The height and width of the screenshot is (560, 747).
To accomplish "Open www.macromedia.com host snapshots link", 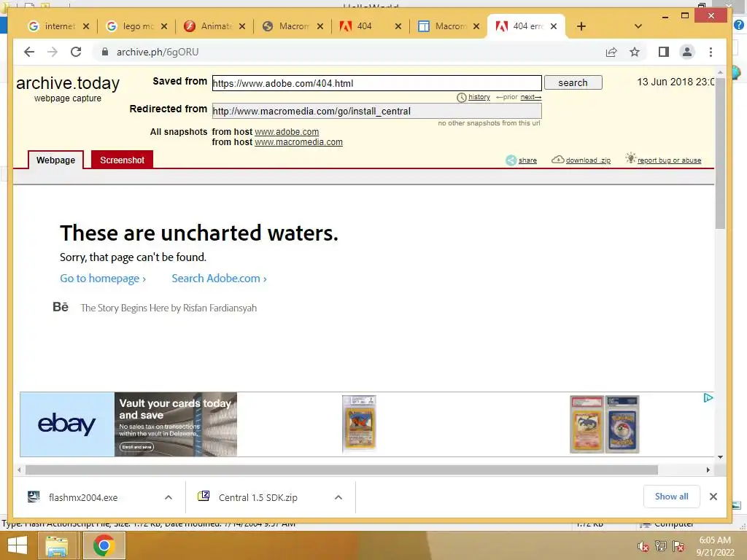I will point(298,142).
